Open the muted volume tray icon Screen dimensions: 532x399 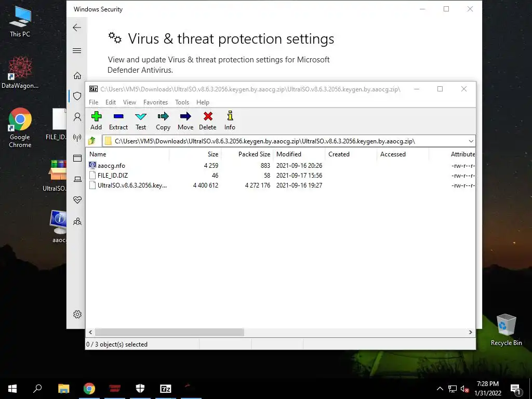pos(464,389)
